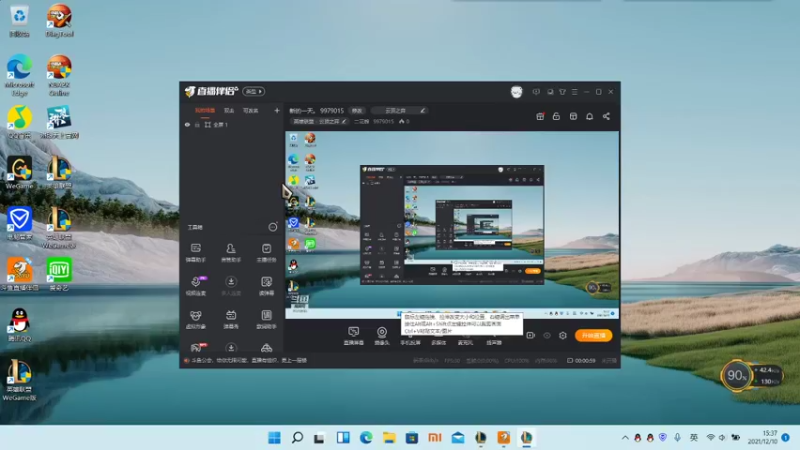Select the active orange scene tab
800x450 pixels.
point(205,111)
